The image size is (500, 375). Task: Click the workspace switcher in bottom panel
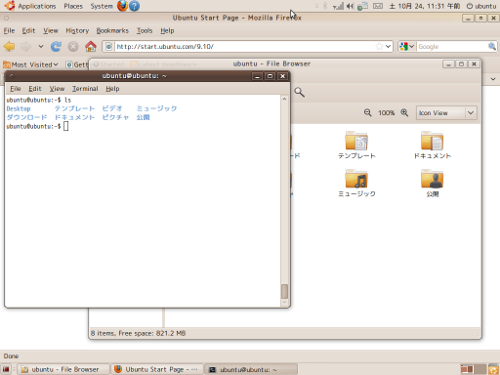click(473, 369)
